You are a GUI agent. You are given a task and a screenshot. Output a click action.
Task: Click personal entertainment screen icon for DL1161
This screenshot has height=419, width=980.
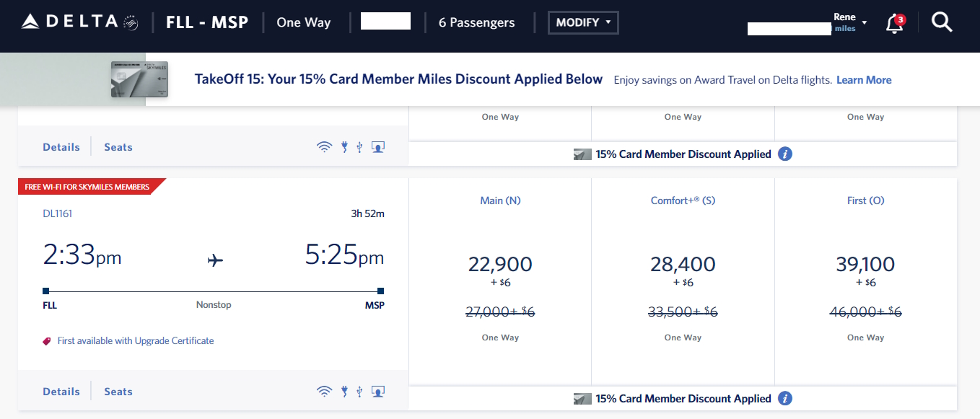377,392
